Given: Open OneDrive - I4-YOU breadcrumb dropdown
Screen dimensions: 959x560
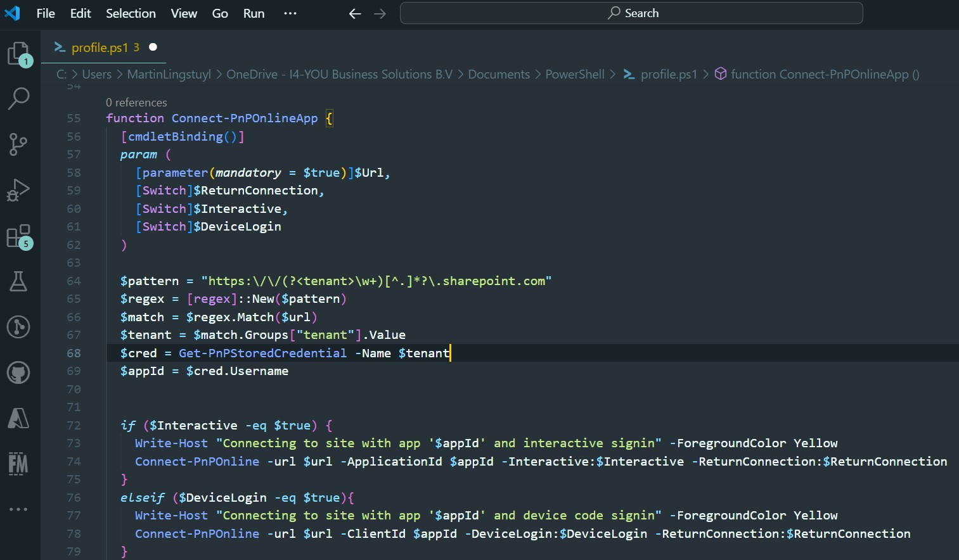Looking at the screenshot, I should tap(340, 74).
